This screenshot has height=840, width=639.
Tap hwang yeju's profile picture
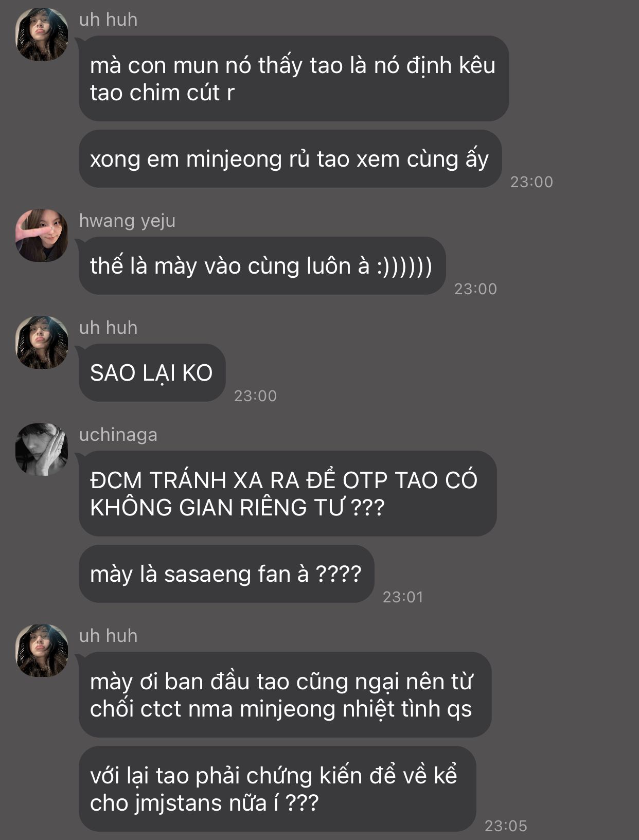(42, 236)
